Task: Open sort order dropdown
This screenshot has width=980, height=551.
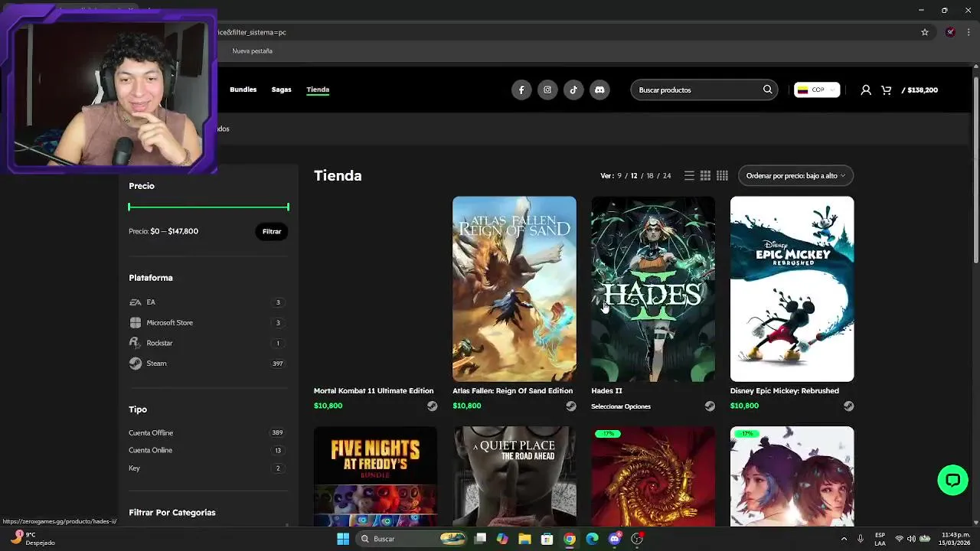Action: point(795,175)
